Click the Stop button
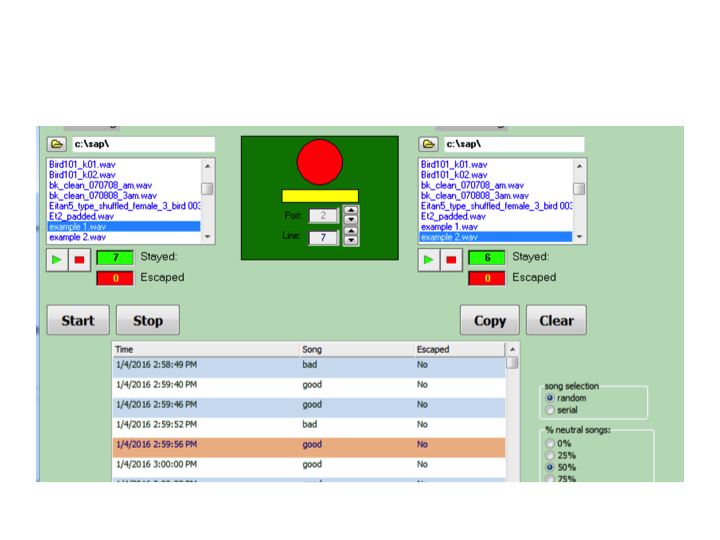 tap(148, 320)
